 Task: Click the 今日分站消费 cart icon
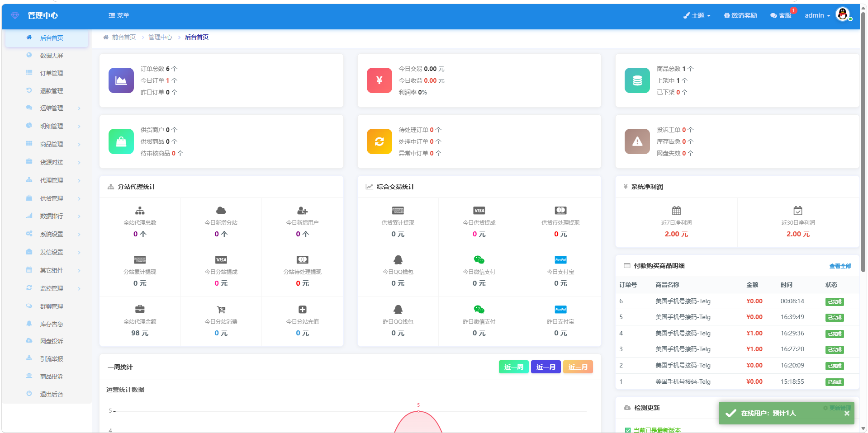tap(221, 310)
